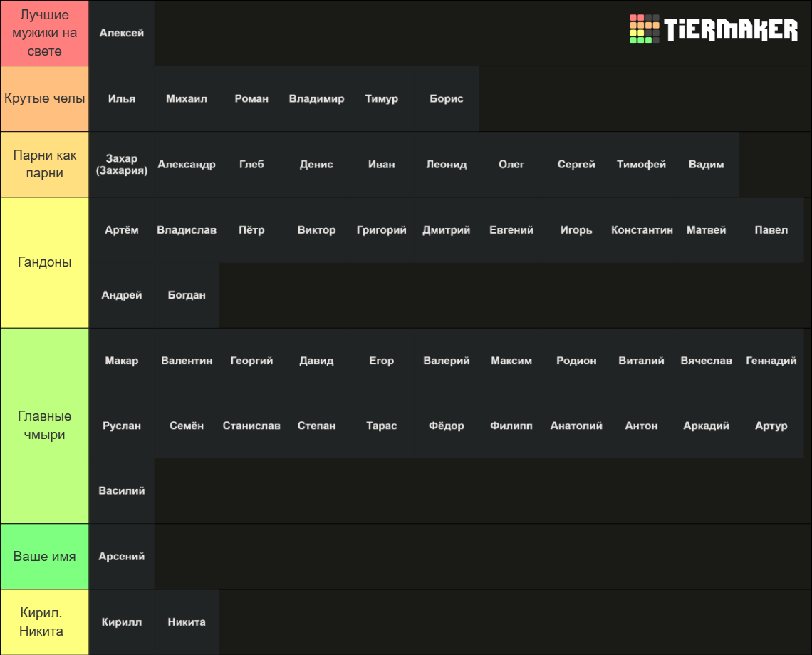812x655 pixels.
Task: Select the Захар (Захария) tile
Action: point(122,164)
